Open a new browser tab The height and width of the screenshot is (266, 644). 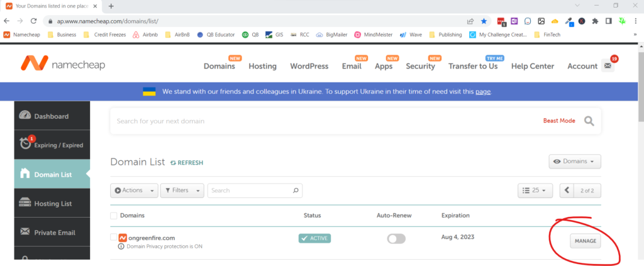pyautogui.click(x=111, y=6)
